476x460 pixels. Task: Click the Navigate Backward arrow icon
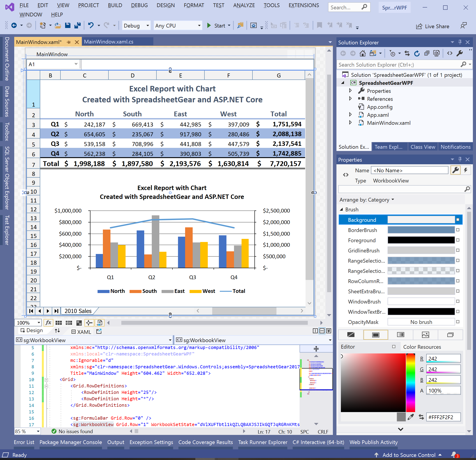(14, 26)
